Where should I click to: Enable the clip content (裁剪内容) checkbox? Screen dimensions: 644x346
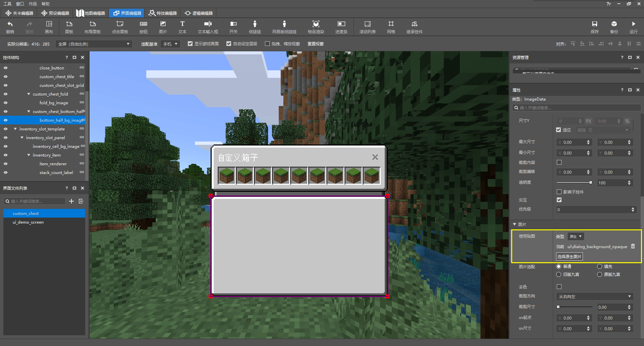click(x=559, y=162)
